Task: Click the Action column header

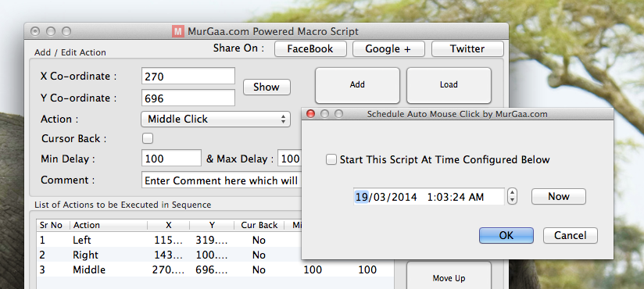Action: click(x=109, y=225)
